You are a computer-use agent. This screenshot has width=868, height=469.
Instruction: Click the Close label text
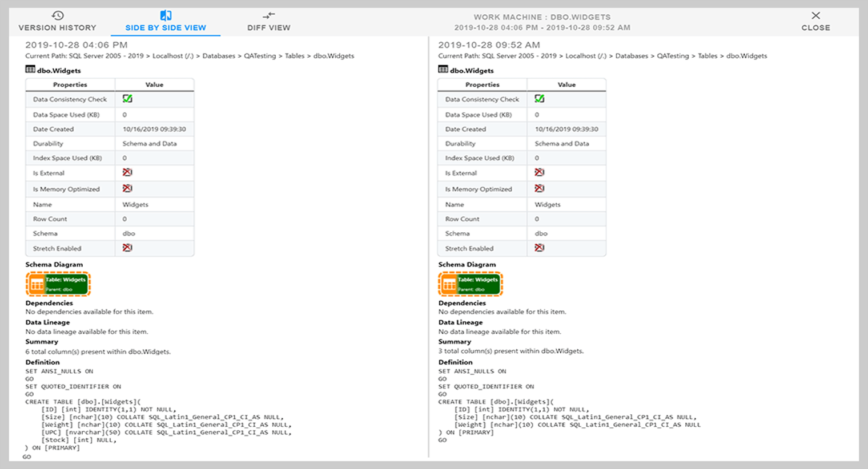(815, 27)
